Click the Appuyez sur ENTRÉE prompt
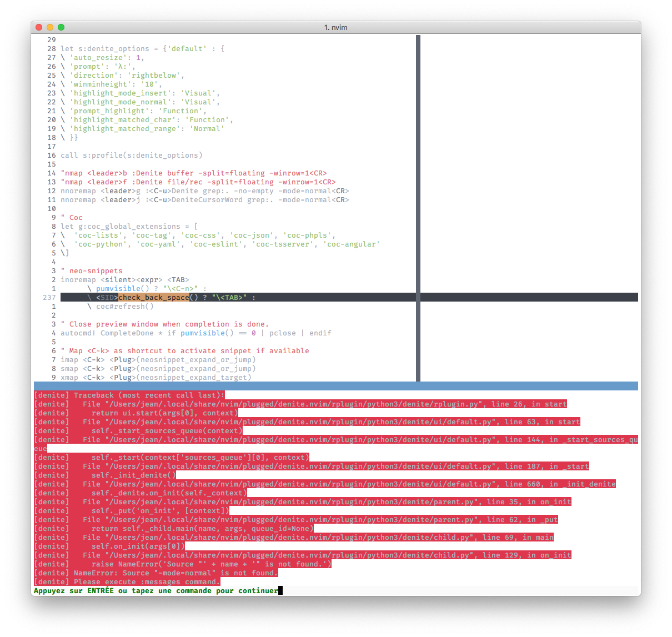 point(156,590)
